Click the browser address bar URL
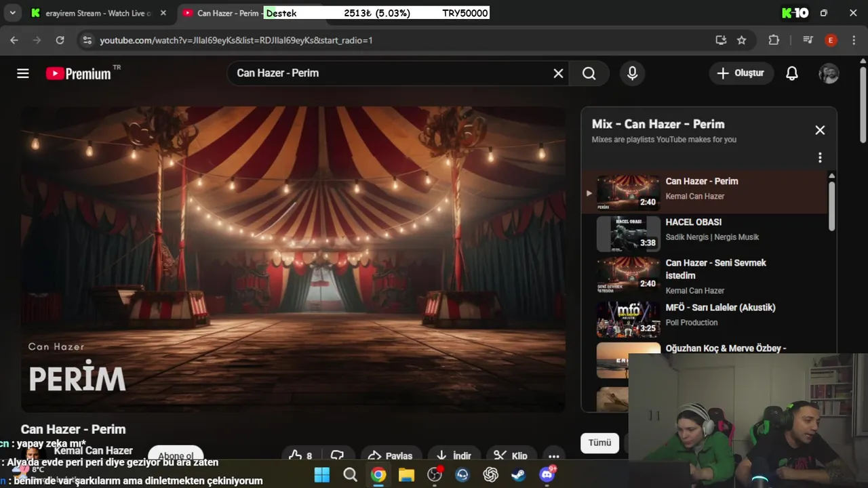 pyautogui.click(x=236, y=40)
